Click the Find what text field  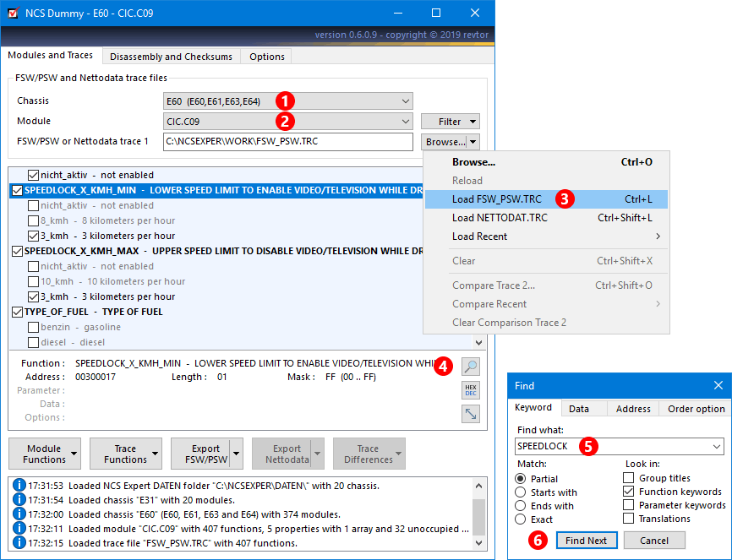(613, 447)
